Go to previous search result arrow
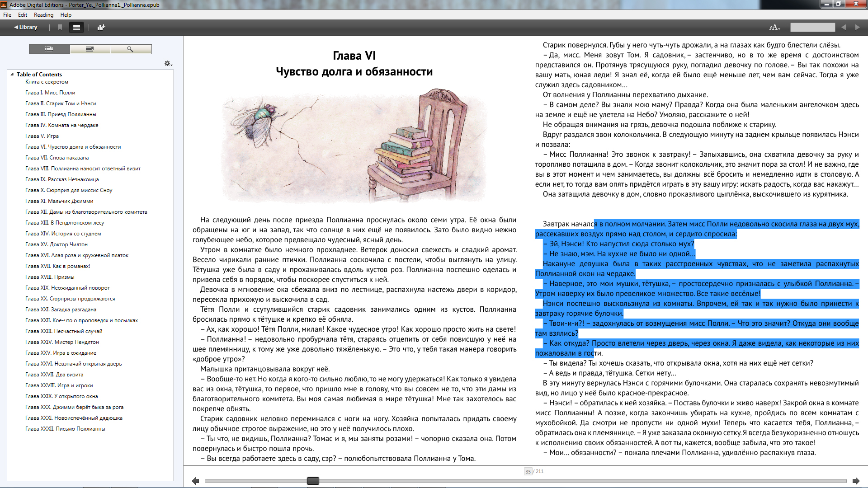 pyautogui.click(x=844, y=27)
